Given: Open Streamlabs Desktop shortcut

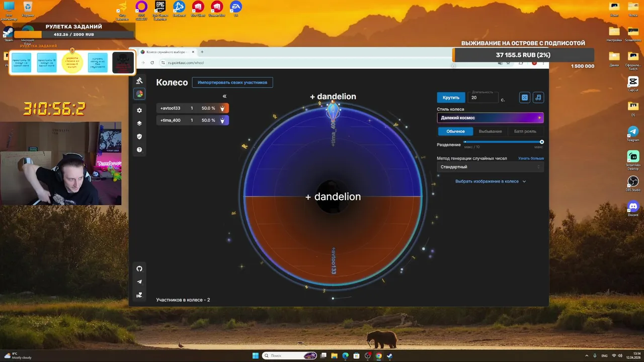Looking at the screenshot, I should coord(633,160).
